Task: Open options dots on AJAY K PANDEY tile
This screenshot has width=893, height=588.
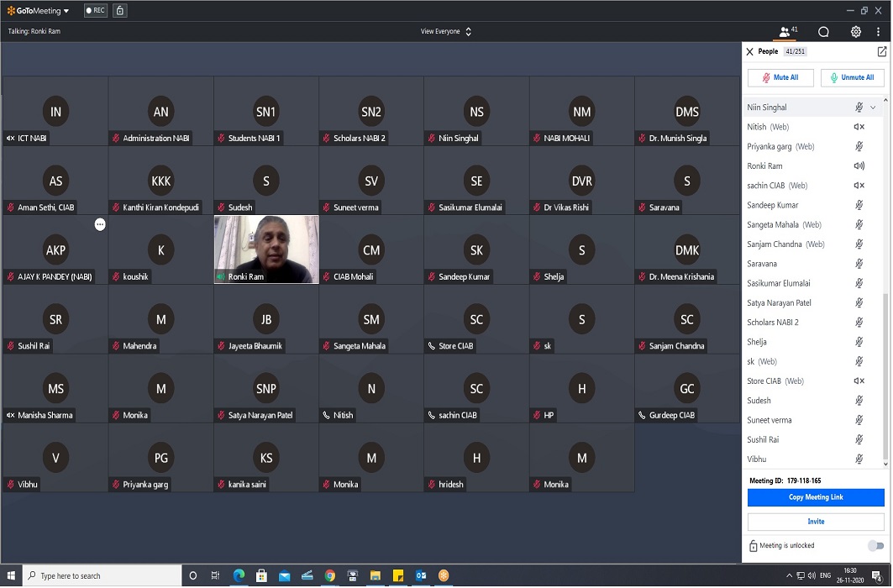Action: (100, 224)
